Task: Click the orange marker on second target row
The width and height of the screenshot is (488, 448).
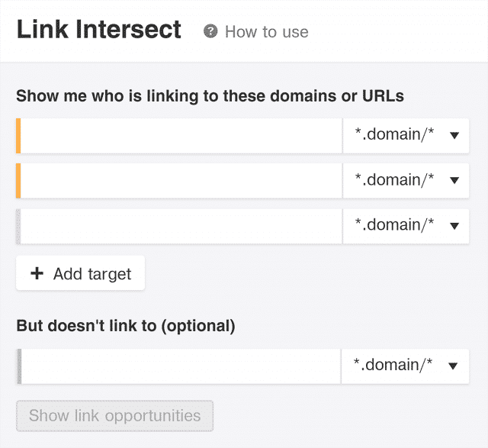Action: [18, 181]
